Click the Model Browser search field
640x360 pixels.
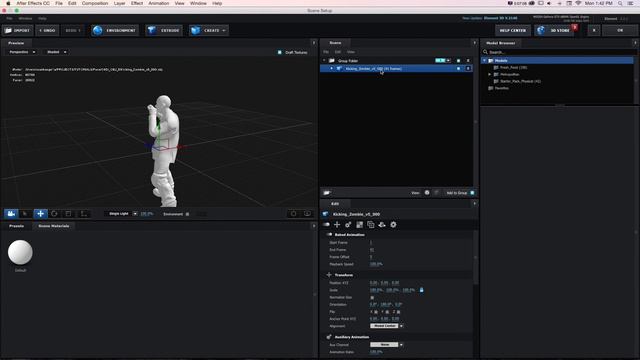pyautogui.click(x=559, y=52)
